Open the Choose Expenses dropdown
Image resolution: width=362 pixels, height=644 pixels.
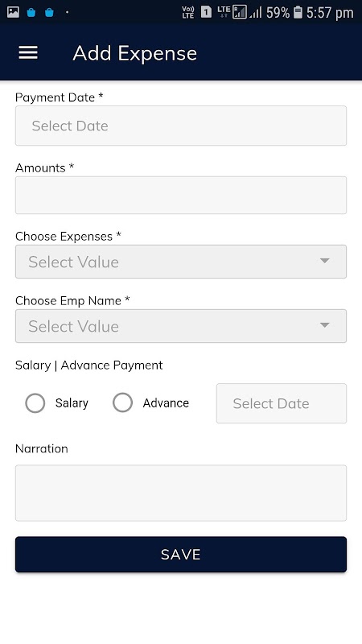click(181, 262)
